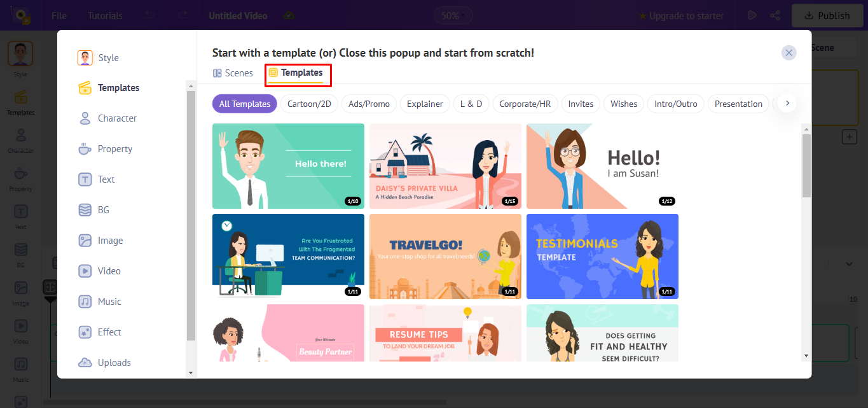Screen dimensions: 868x408
Task: Open Property in the popup sidebar
Action: point(105,149)
